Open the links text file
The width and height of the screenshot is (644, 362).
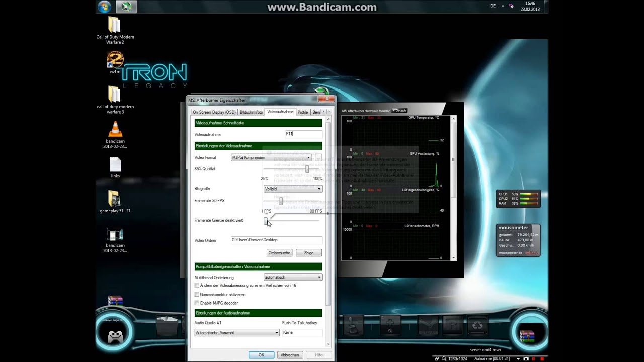click(x=115, y=165)
